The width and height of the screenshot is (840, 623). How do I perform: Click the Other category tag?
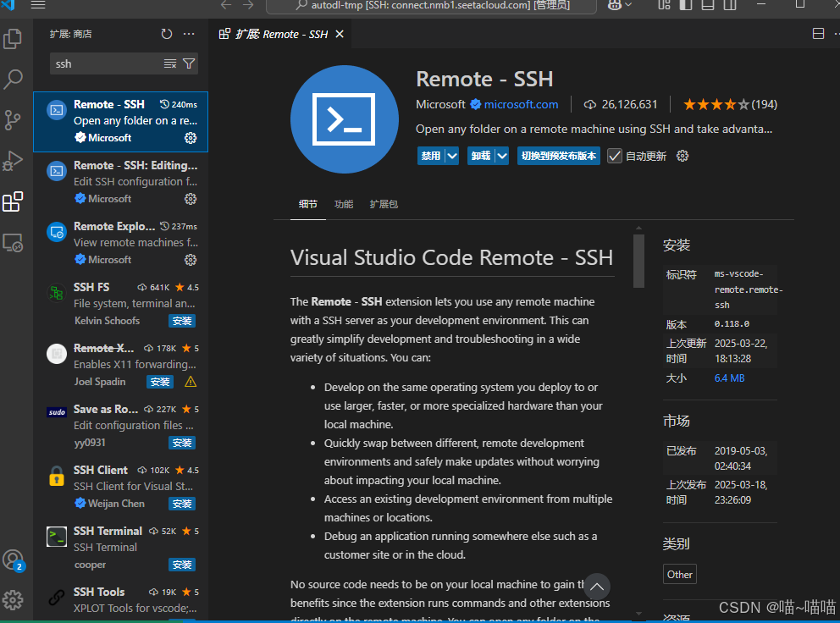coord(679,574)
